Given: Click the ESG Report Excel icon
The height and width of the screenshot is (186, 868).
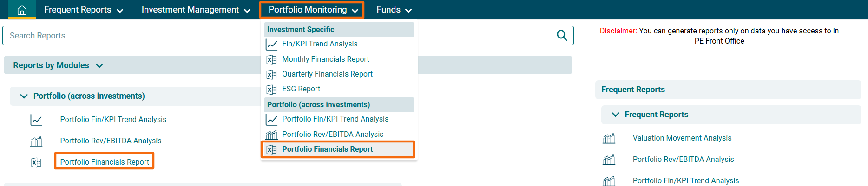Looking at the screenshot, I should click(271, 89).
